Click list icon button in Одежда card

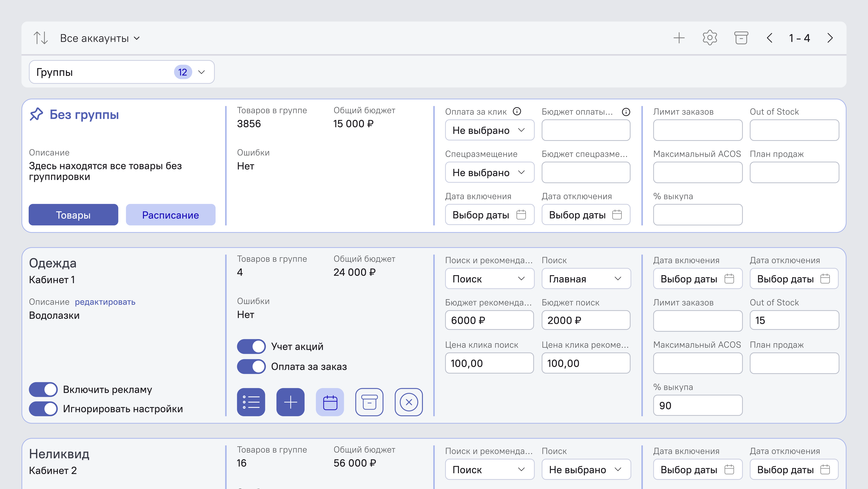click(251, 402)
